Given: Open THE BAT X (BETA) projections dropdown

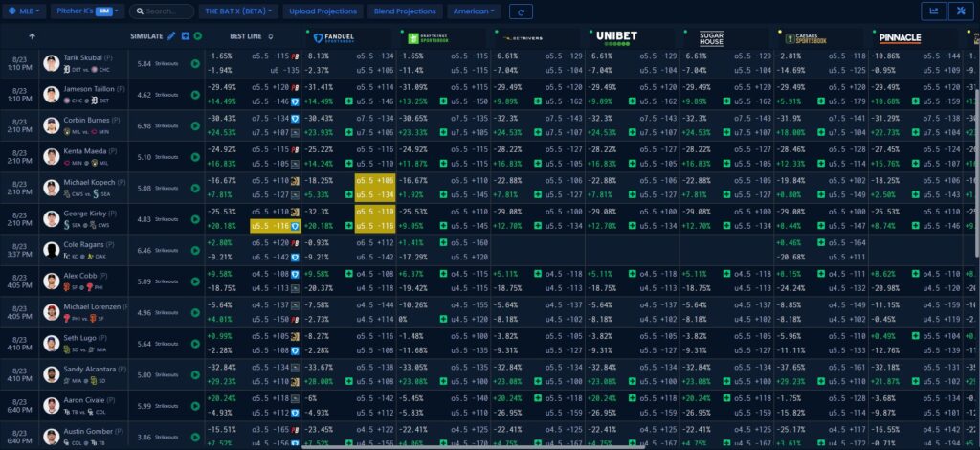Looking at the screenshot, I should point(238,11).
